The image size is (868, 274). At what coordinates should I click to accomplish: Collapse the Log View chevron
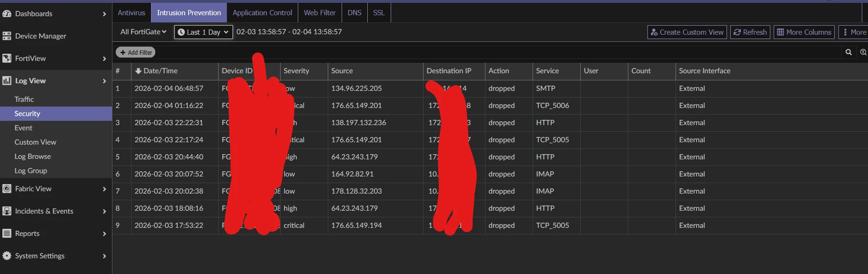click(104, 81)
